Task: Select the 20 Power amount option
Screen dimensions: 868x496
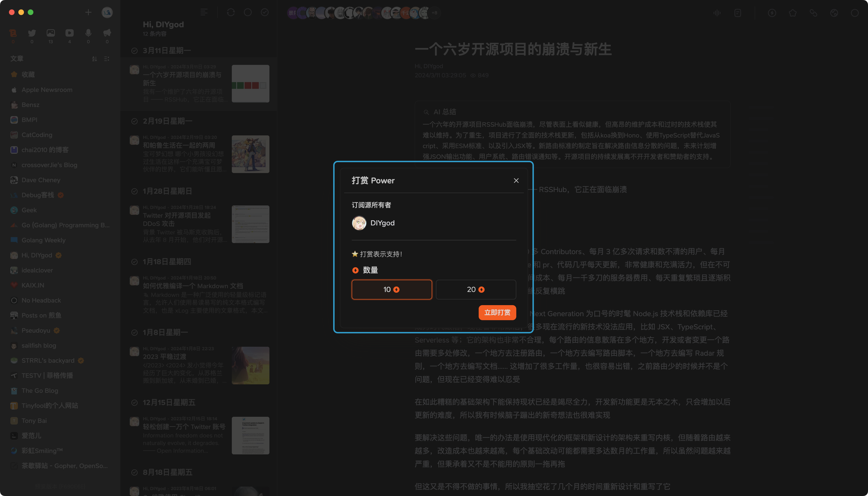Action: click(476, 290)
